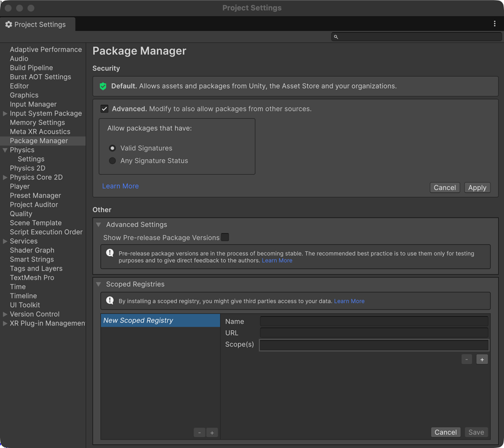This screenshot has width=504, height=448.
Task: Click Learn More link under signatures
Action: [121, 186]
